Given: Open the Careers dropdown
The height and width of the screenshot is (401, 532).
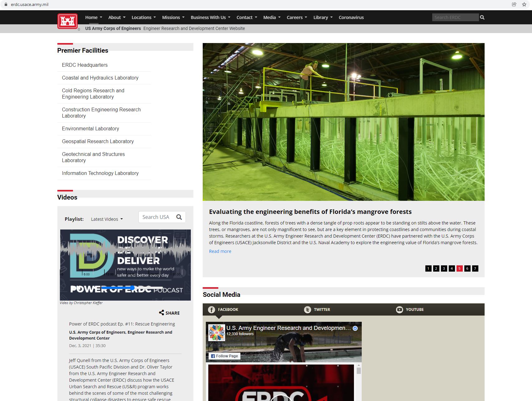Looking at the screenshot, I should [x=297, y=17].
